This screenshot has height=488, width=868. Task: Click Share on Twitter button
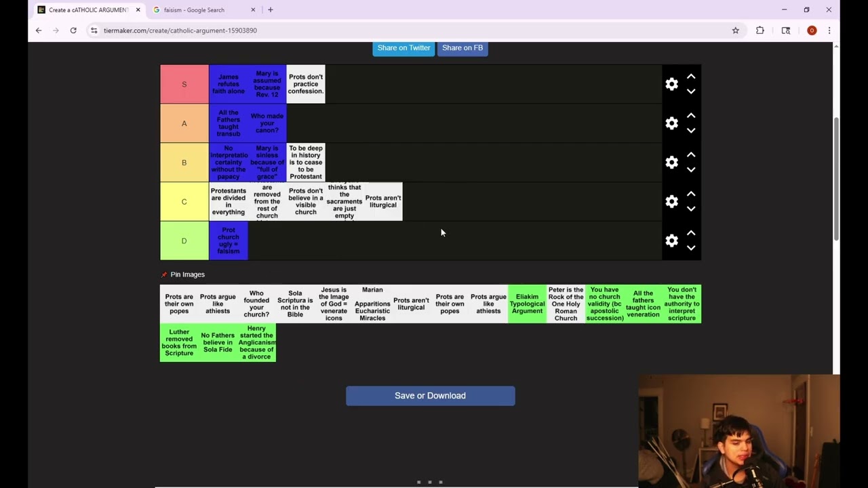[x=403, y=47]
